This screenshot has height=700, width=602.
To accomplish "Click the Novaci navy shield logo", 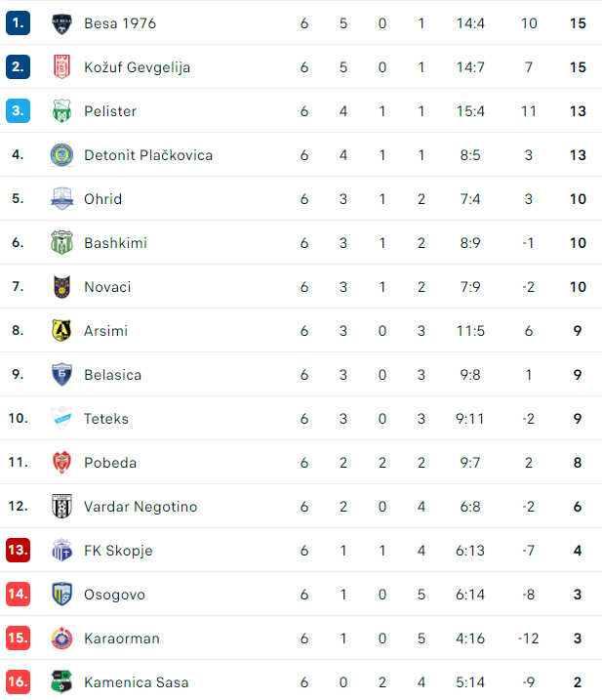I will [61, 287].
